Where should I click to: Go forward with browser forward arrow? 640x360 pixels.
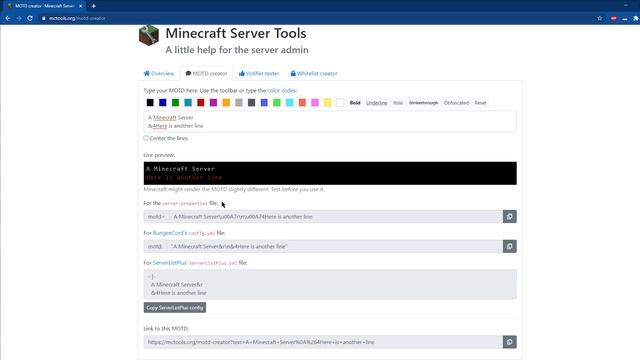coord(19,18)
